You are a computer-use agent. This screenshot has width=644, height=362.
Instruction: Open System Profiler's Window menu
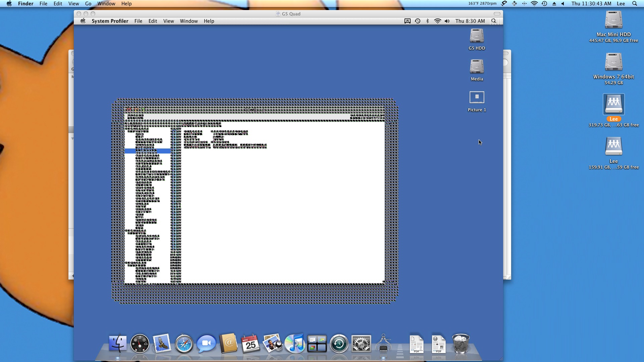tap(189, 21)
